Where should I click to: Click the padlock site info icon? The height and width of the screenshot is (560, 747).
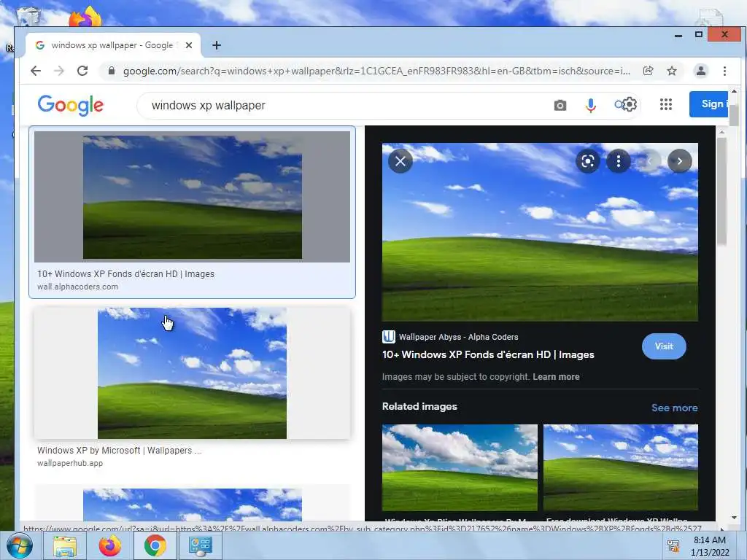click(112, 71)
